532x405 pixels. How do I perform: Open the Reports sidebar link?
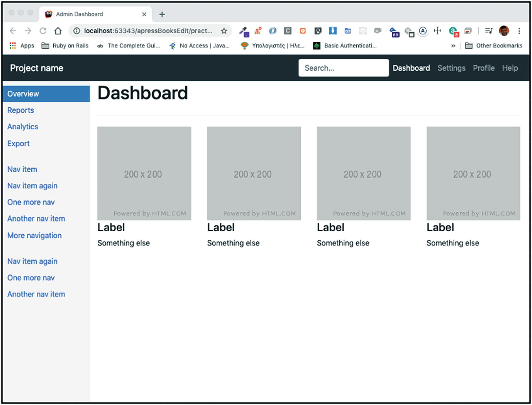pyautogui.click(x=21, y=110)
